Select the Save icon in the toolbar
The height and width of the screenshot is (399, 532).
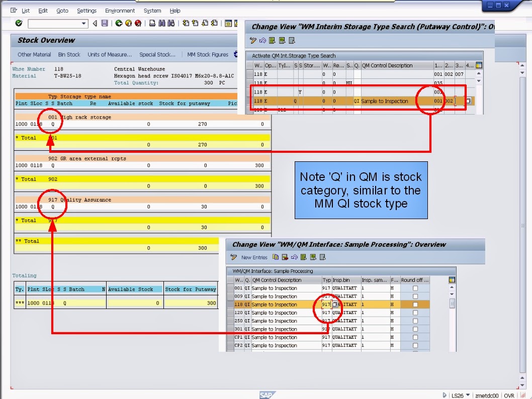(105, 23)
